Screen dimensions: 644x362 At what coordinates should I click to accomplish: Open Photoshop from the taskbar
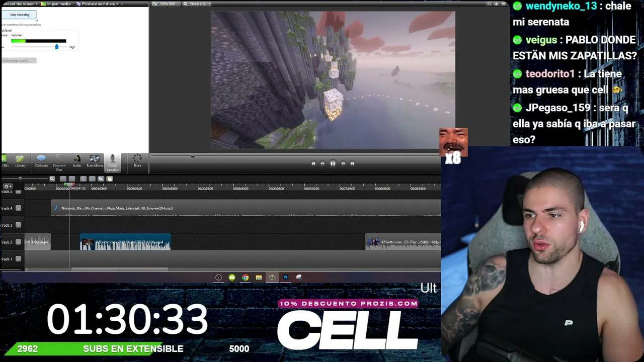coord(285,277)
